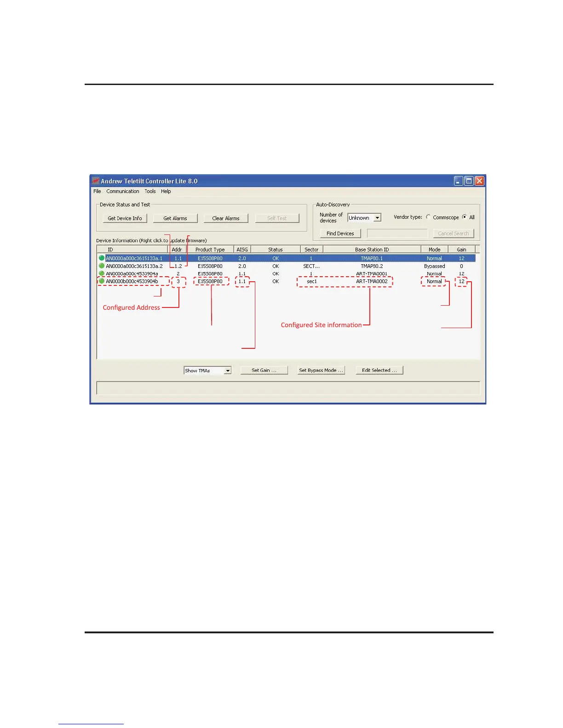This screenshot has width=563, height=728.
Task: Expand the Number of devices dropdown
Action: (377, 218)
